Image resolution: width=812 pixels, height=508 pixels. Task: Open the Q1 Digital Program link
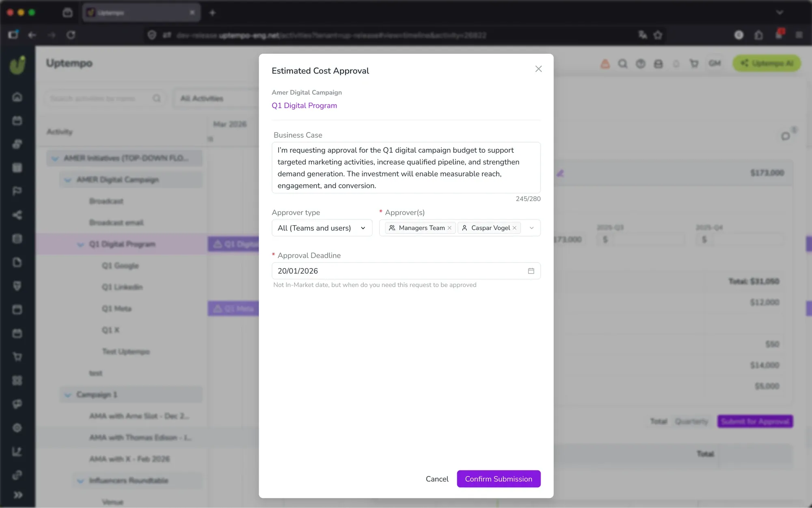(x=304, y=106)
